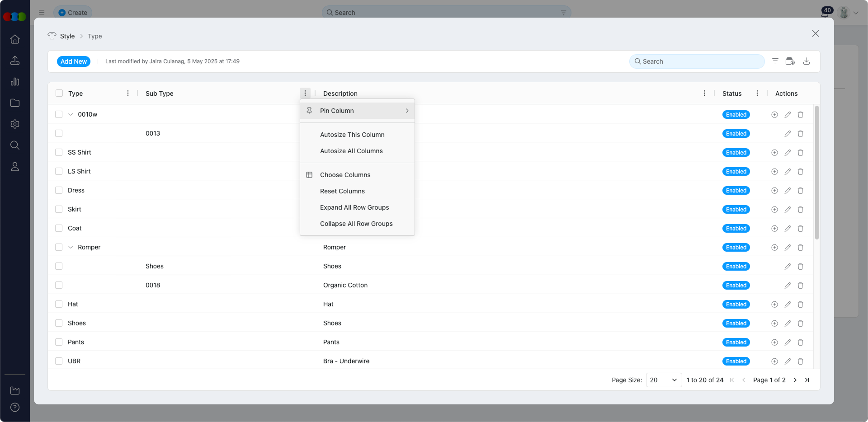Click the Search magnifier icon in the sidebar

pos(15,145)
